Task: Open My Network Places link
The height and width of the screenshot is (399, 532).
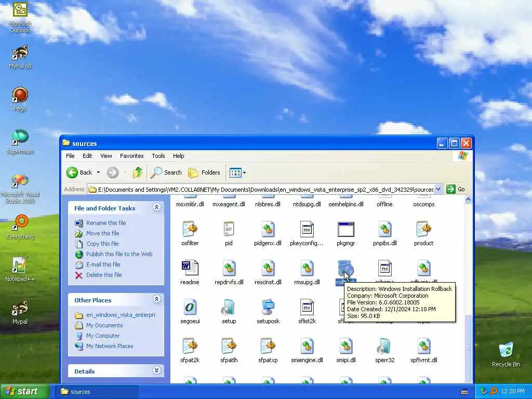Action: coord(110,346)
